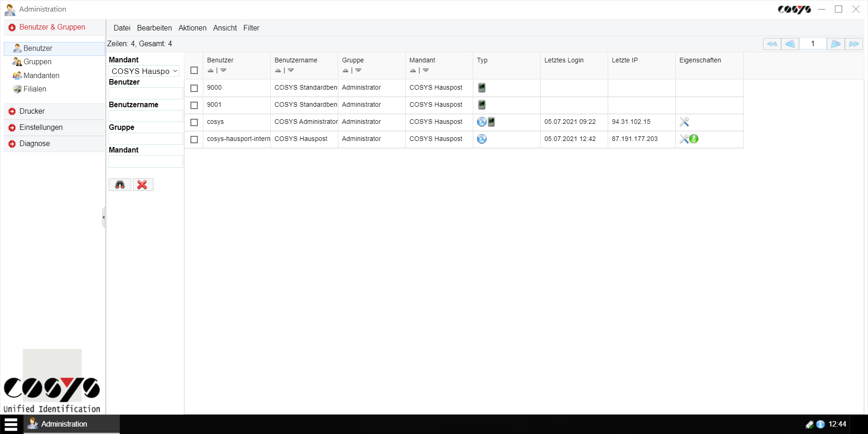The height and width of the screenshot is (434, 868).
Task: Select Filialen in the sidebar tree
Action: pos(35,89)
